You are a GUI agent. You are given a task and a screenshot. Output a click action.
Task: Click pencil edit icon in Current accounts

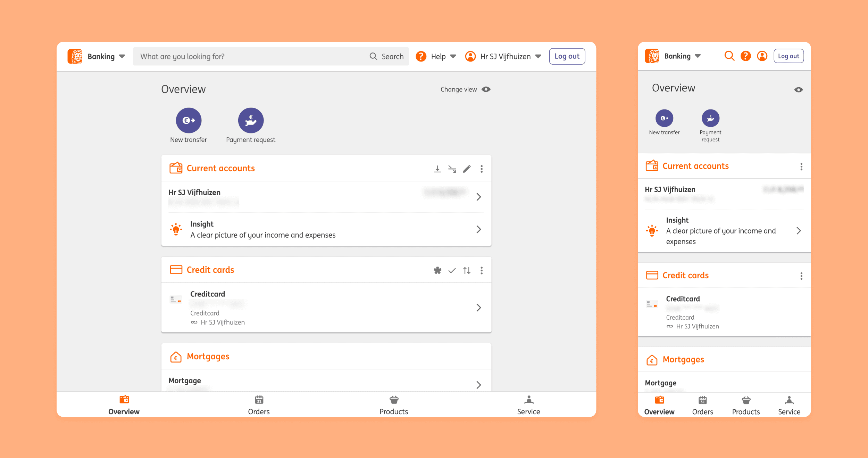467,169
